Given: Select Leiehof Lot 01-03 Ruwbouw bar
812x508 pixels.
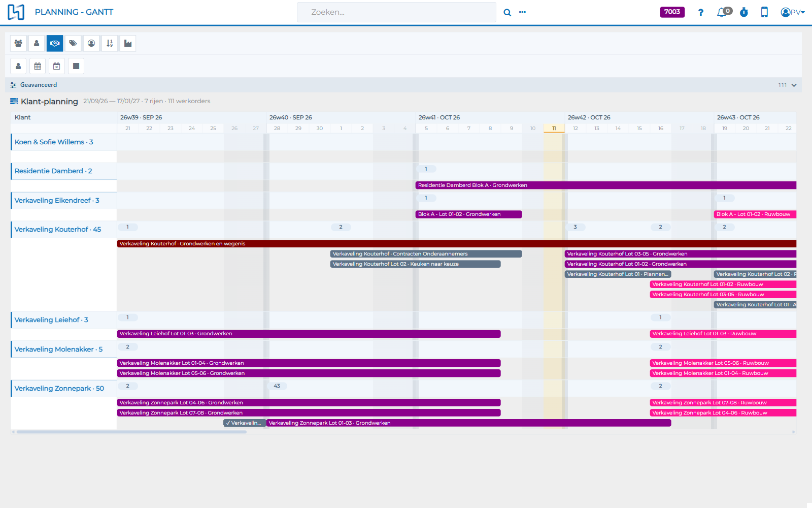Looking at the screenshot, I should pyautogui.click(x=723, y=334).
